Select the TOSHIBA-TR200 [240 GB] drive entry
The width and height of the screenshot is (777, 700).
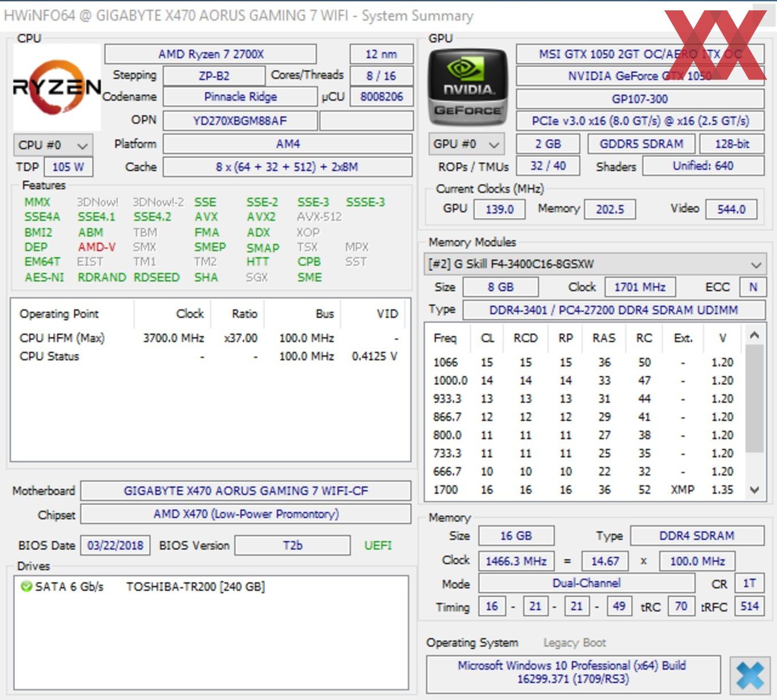tap(195, 586)
